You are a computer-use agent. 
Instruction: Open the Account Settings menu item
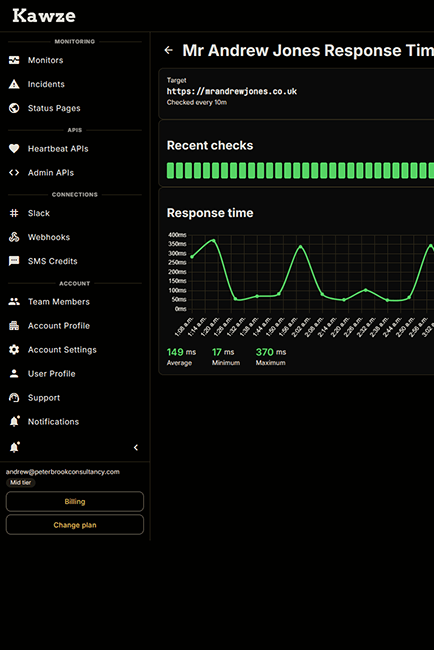coord(75,350)
